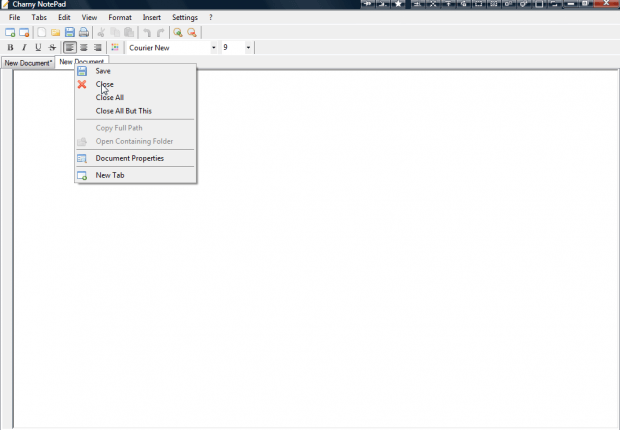Close the Charny NotePad window

(606, 3)
